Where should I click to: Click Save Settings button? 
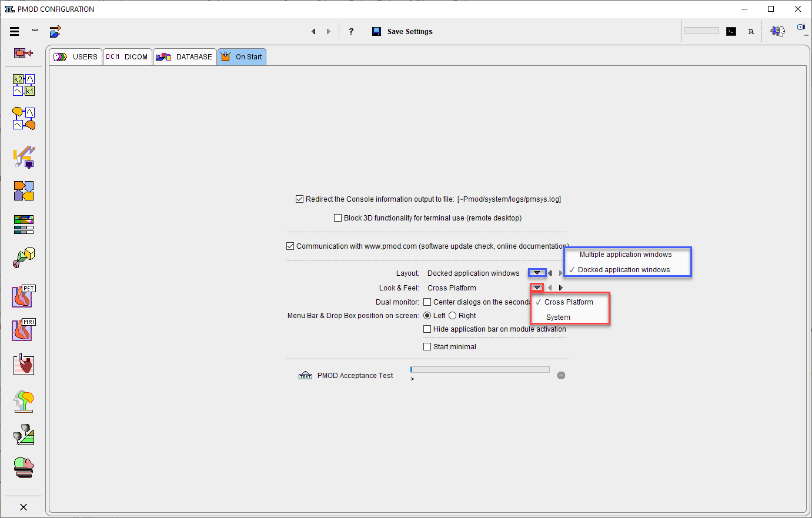(402, 32)
